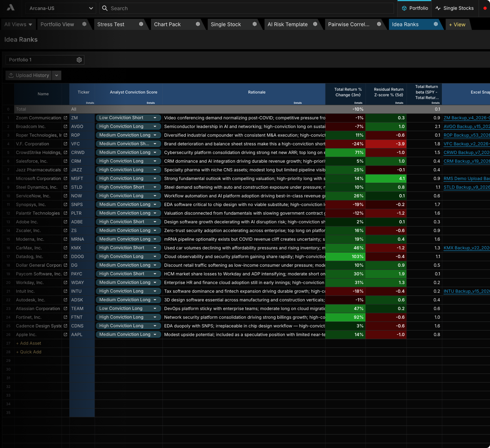
Task: Select the VFC -3.9 Z-score cell
Action: [386, 144]
